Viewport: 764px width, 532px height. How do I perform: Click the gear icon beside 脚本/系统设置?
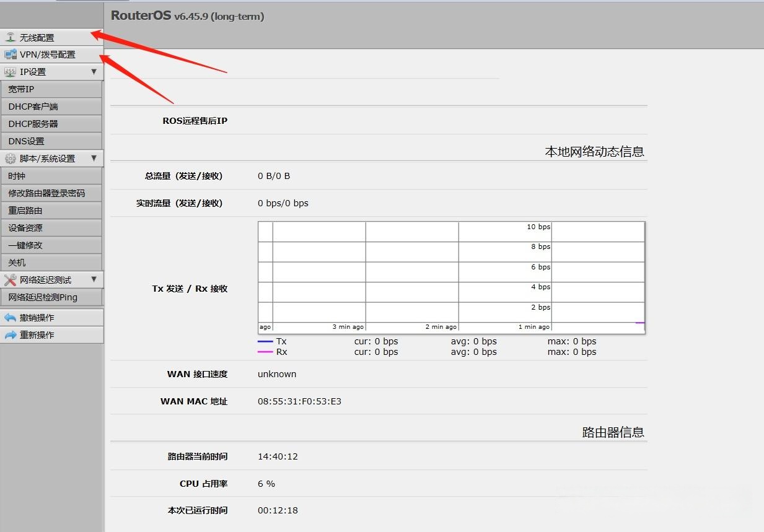coord(10,159)
